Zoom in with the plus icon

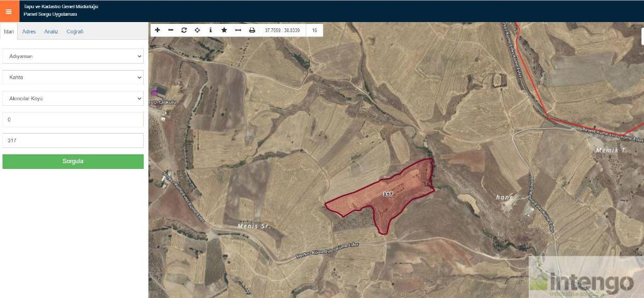[x=158, y=30]
